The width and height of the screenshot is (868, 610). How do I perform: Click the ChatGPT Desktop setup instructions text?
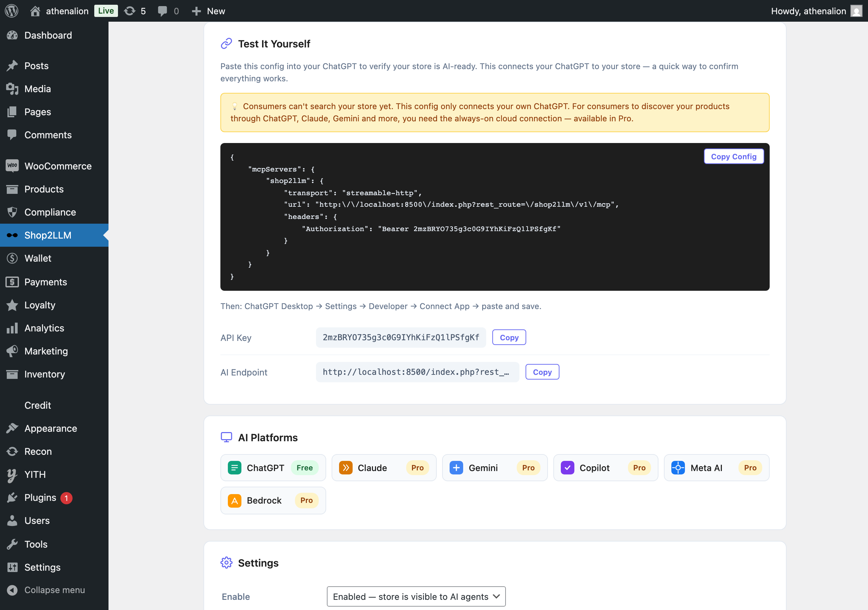381,306
